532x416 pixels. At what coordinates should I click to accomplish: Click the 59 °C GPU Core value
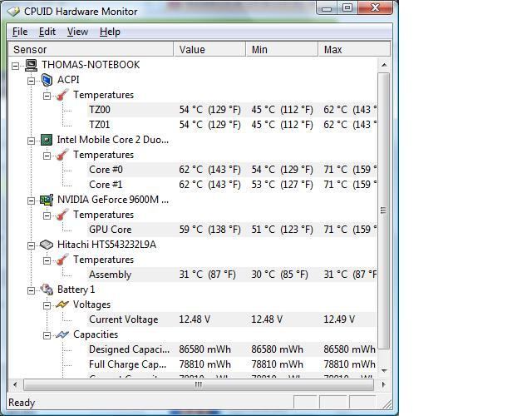tap(209, 230)
